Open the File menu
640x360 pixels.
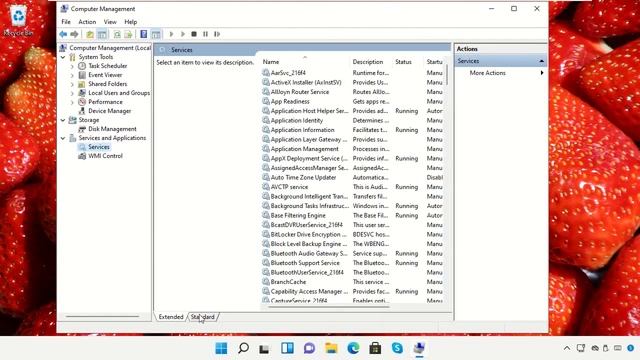[66, 22]
